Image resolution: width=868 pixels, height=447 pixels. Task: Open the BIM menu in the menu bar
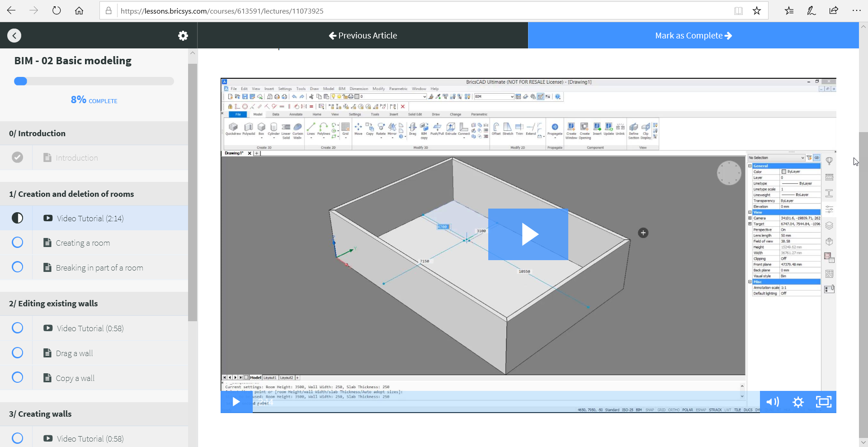point(341,89)
